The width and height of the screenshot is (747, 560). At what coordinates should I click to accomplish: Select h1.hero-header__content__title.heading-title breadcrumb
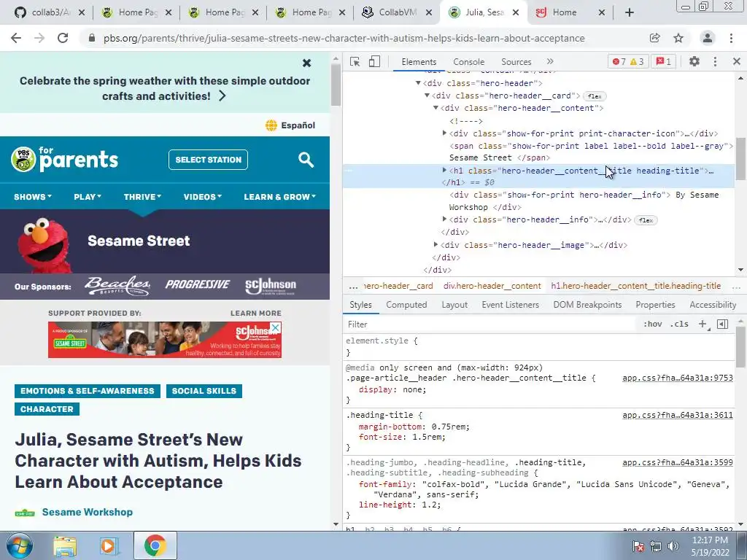(x=636, y=286)
